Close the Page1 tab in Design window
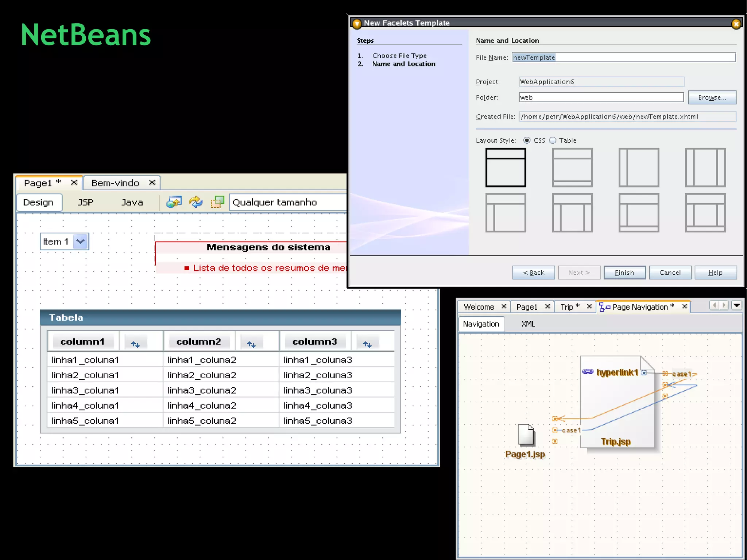Screen dimensions: 747x560 pos(74,182)
